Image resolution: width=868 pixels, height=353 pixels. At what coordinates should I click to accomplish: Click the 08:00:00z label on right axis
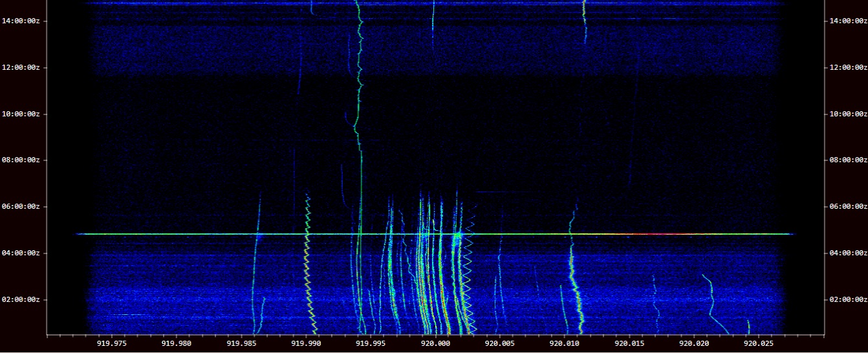click(849, 160)
